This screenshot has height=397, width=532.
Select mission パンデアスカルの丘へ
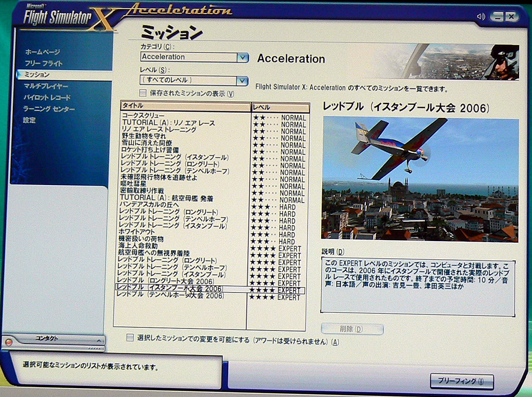coord(149,205)
